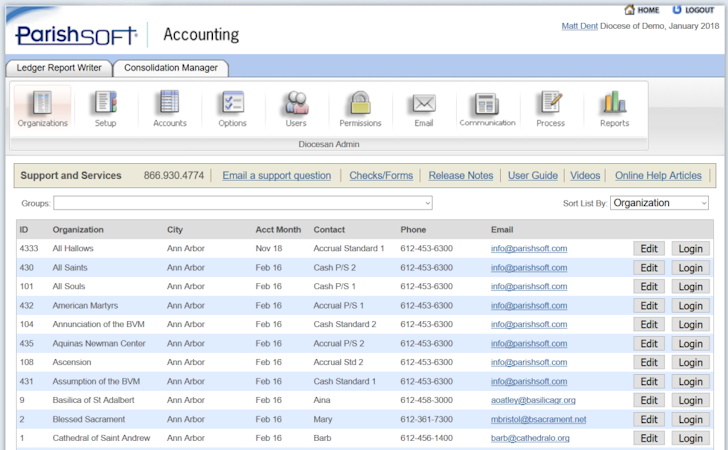Click Login for Basilica of St Adalbert

tap(690, 400)
